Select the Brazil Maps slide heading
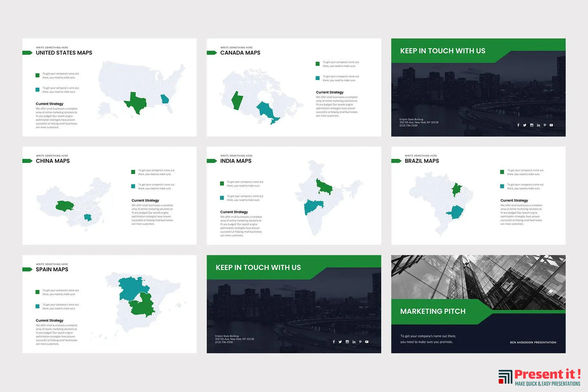Screen dimensions: 588x392 point(422,161)
